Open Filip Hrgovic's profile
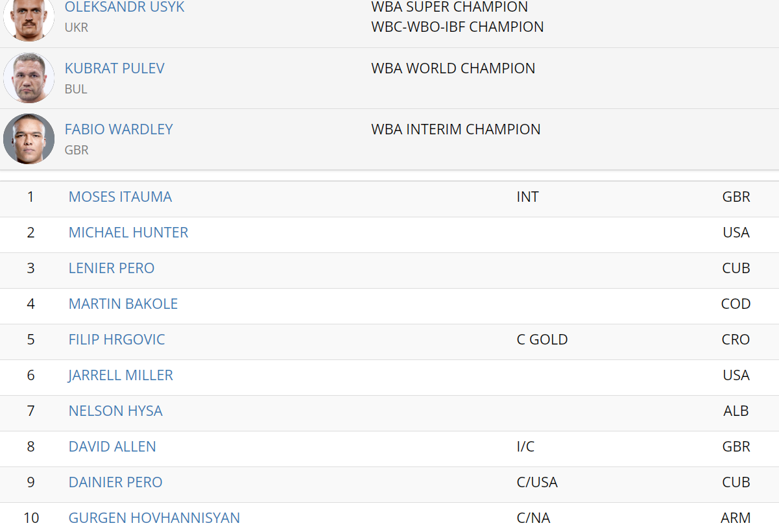Screen dimensions: 779x532 tap(117, 339)
